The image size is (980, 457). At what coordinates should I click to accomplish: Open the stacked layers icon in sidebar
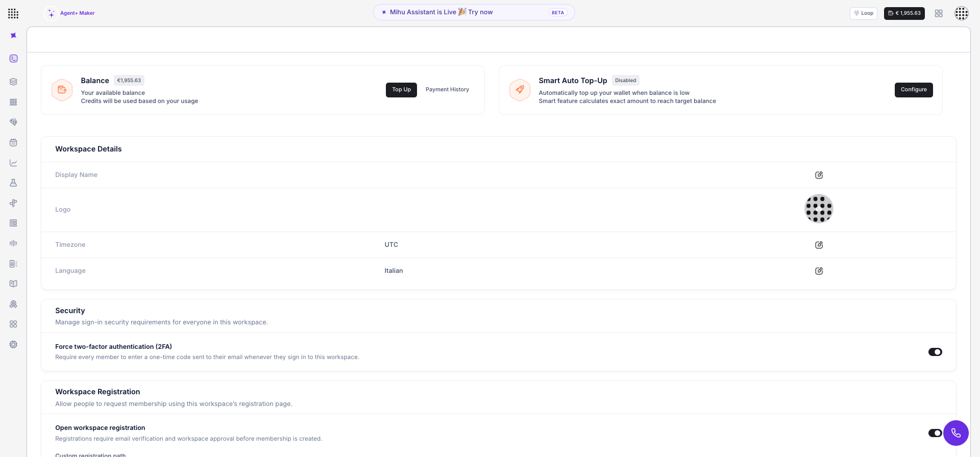(x=13, y=82)
